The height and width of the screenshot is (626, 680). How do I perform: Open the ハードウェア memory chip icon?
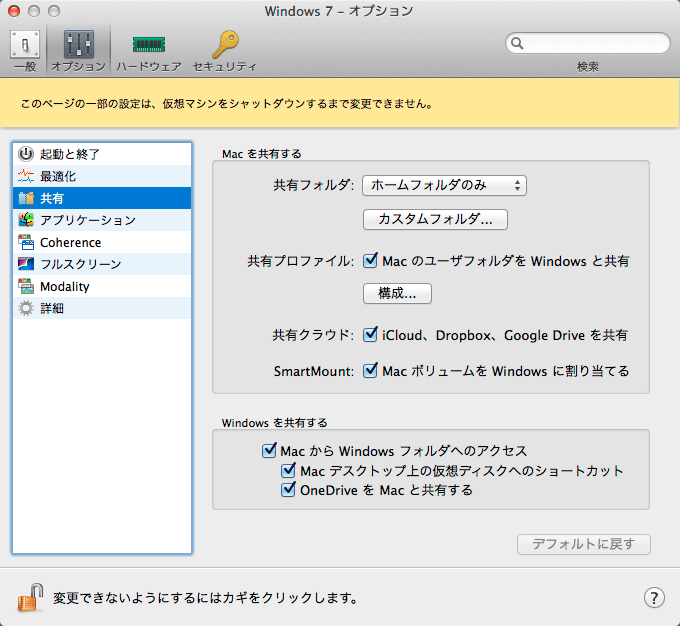pos(149,44)
